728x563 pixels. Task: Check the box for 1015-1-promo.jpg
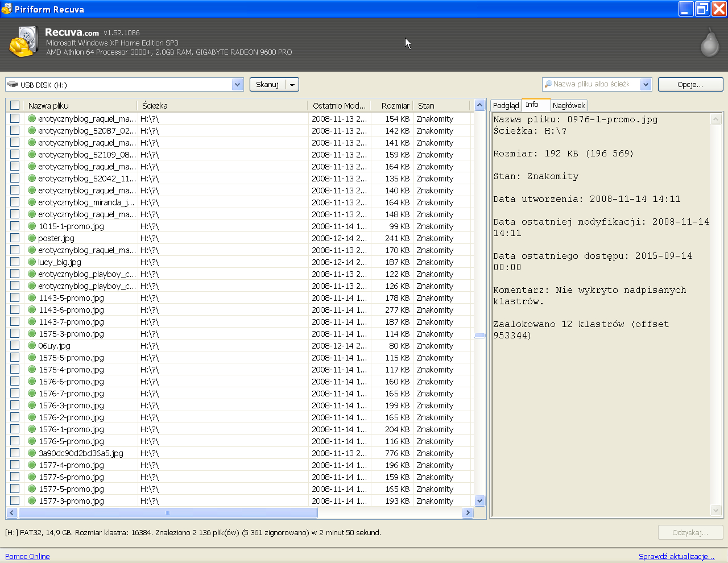(15, 226)
